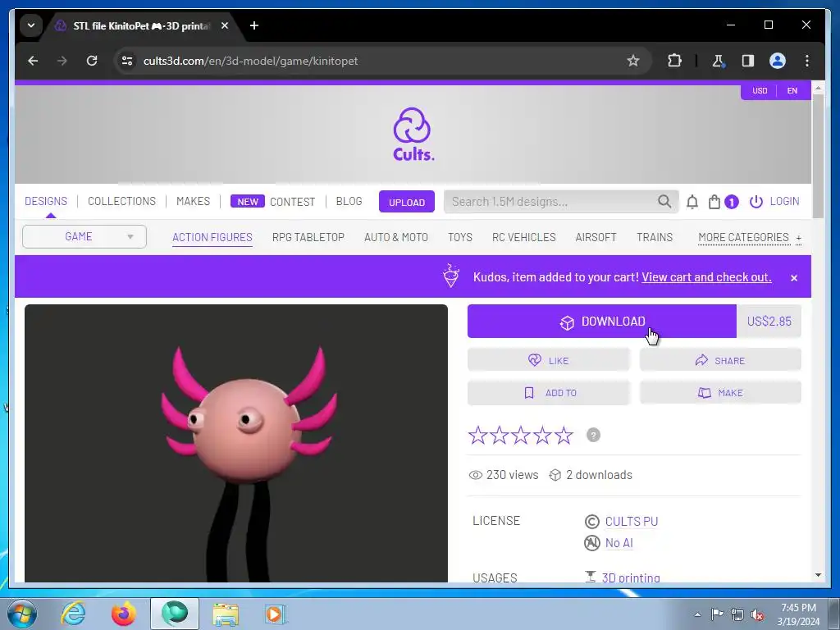Viewport: 840px width, 630px height.
Task: Open media player from taskbar
Action: [x=276, y=614]
